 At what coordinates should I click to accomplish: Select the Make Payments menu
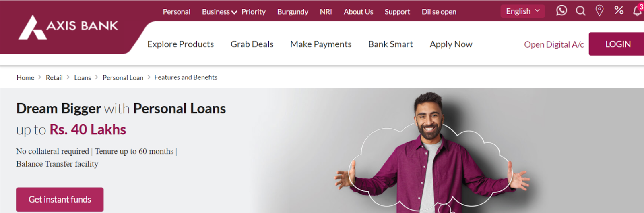(x=321, y=44)
